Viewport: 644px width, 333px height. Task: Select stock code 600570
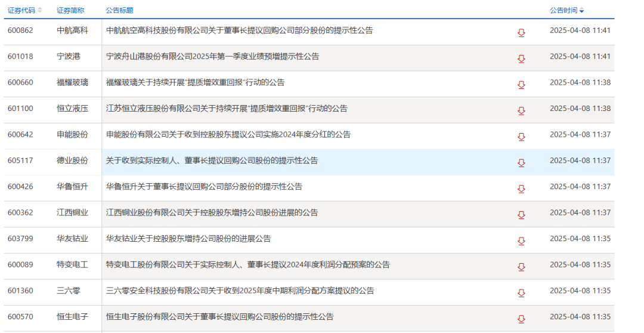20,316
